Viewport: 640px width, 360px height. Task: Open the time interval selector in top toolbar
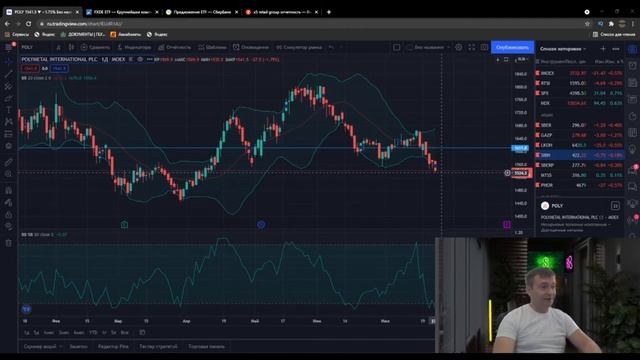(x=58, y=47)
